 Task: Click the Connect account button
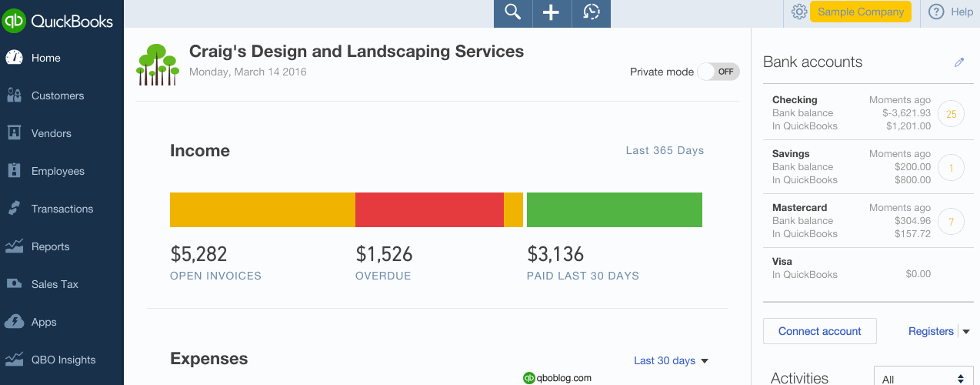pos(819,331)
